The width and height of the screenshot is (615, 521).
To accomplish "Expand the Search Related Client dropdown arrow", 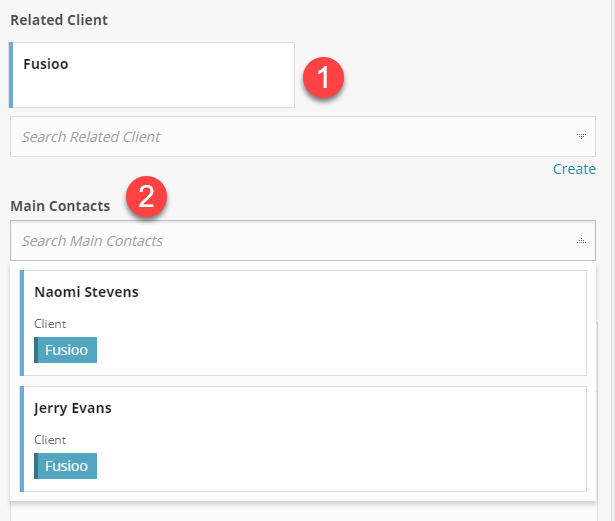I will tap(581, 136).
